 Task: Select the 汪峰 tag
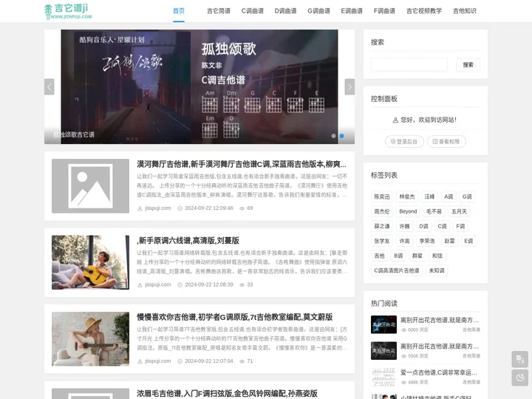pyautogui.click(x=429, y=197)
